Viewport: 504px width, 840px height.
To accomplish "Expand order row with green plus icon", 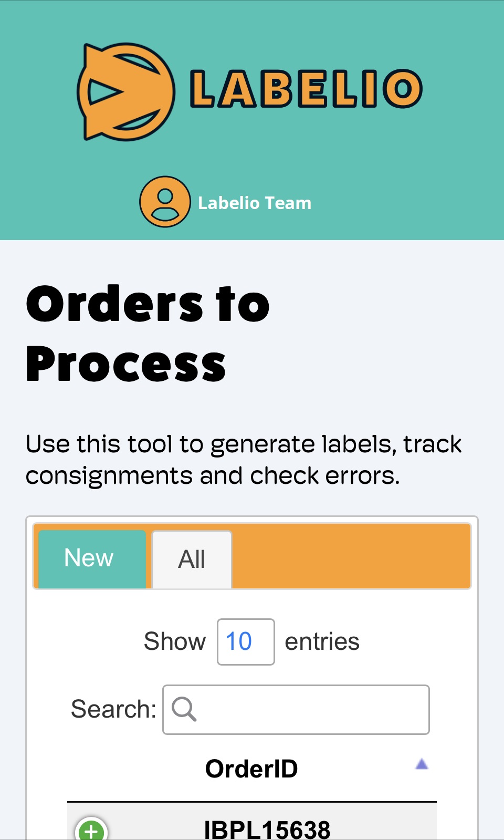I will [x=91, y=829].
